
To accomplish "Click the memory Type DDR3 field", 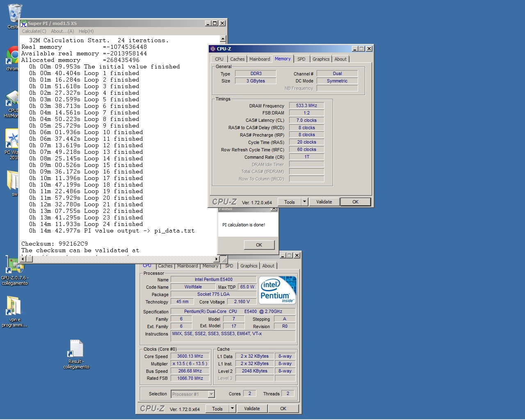I will tap(256, 73).
